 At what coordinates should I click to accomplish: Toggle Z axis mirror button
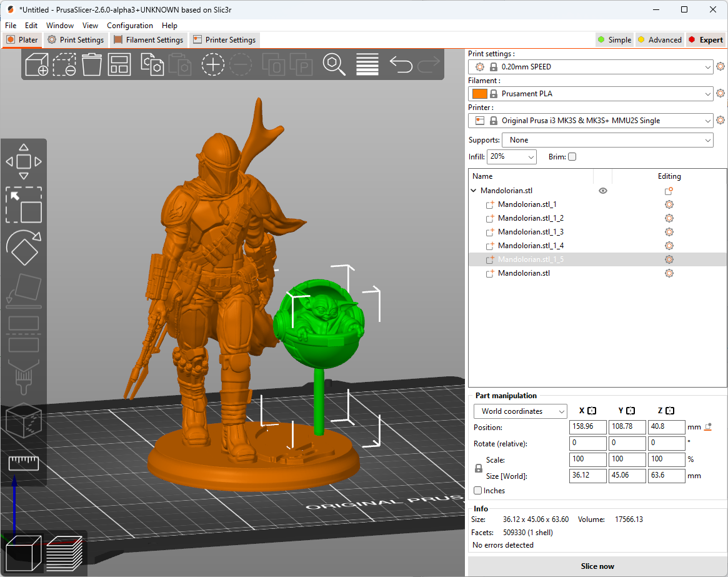(669, 411)
